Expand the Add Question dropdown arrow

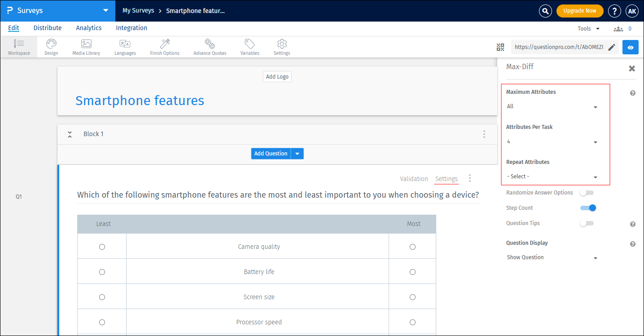coord(298,154)
